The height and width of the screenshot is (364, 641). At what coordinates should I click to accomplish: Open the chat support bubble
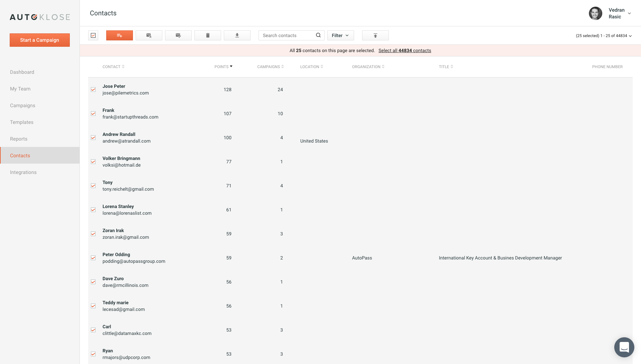(624, 347)
